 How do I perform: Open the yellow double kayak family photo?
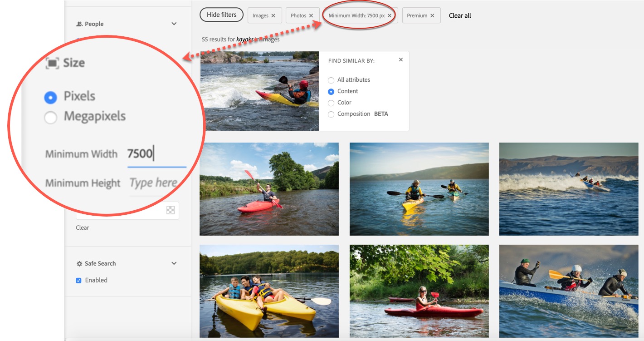click(x=269, y=291)
